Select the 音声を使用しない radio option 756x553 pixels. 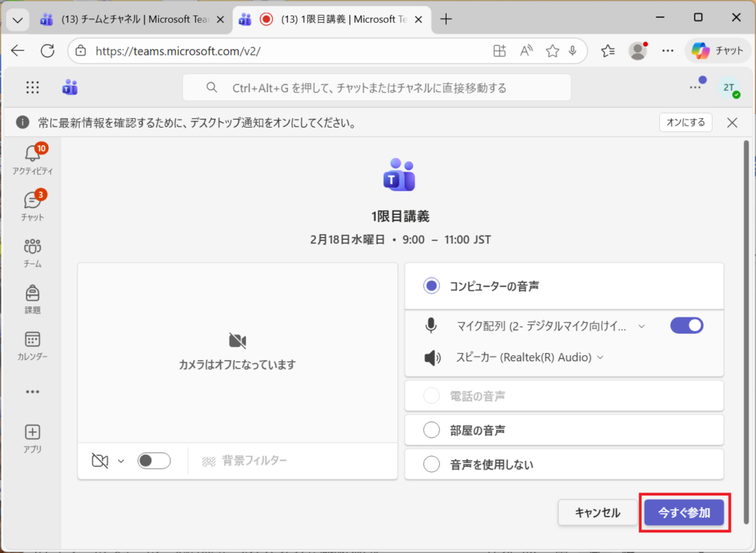coord(431,464)
